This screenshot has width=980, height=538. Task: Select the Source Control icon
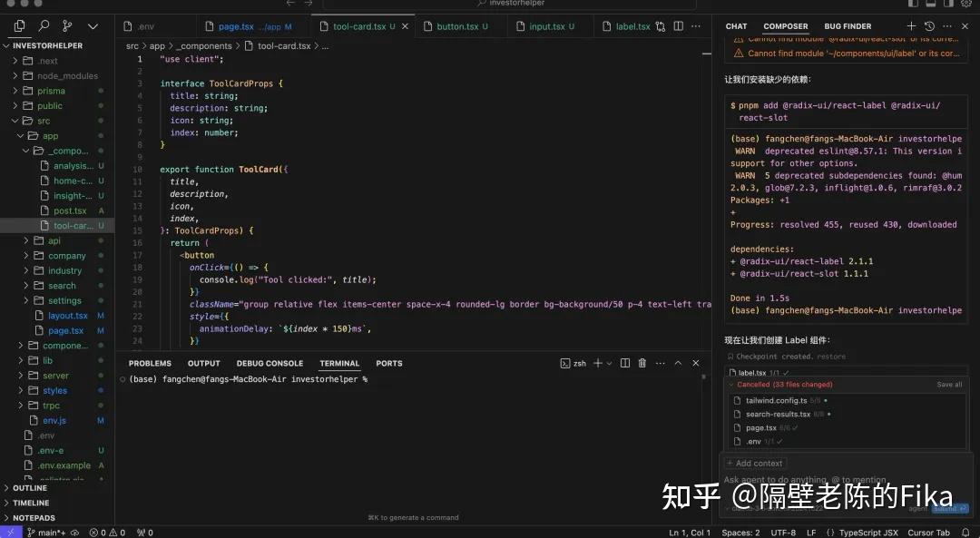coord(66,25)
